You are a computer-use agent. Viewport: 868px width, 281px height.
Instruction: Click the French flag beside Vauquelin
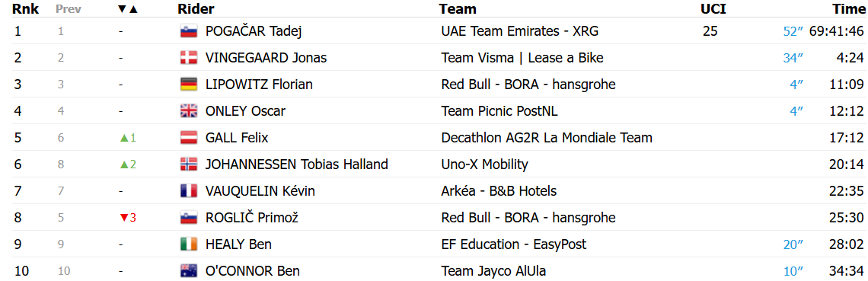pos(189,191)
